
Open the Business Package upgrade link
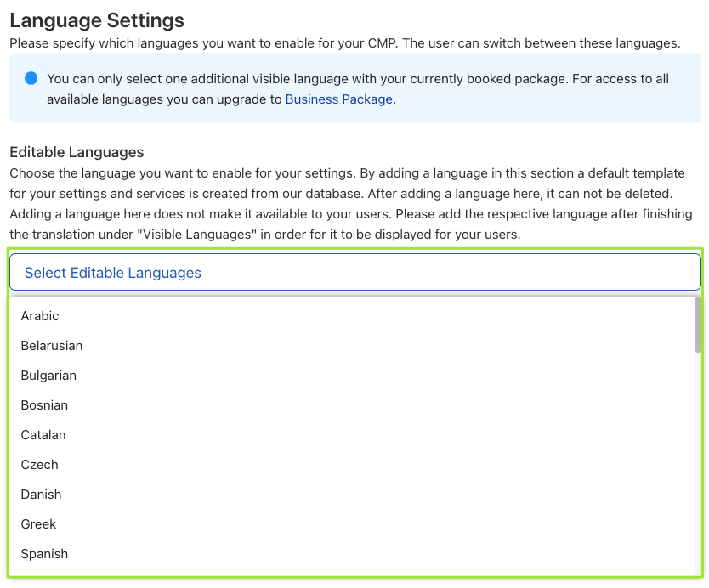coord(338,99)
